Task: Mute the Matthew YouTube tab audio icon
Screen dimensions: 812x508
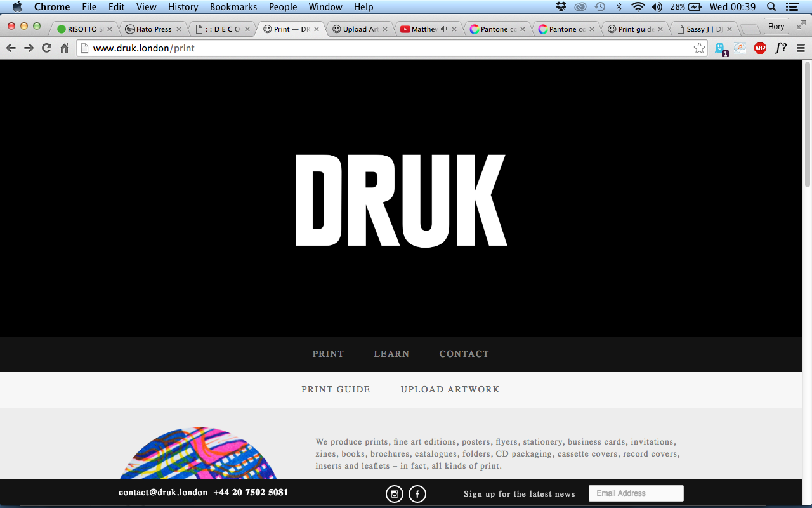Action: tap(443, 29)
